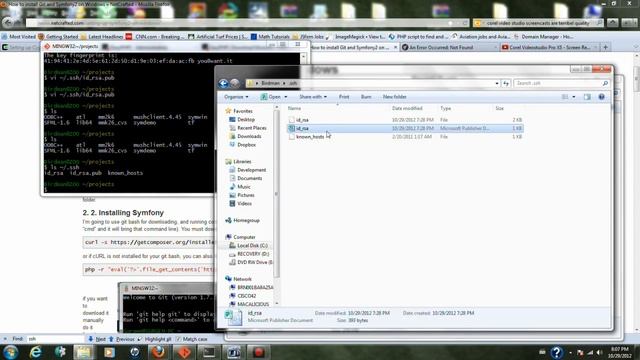640x360 pixels.
Task: Open the Git orange diamond taskbar icon
Action: [184, 352]
